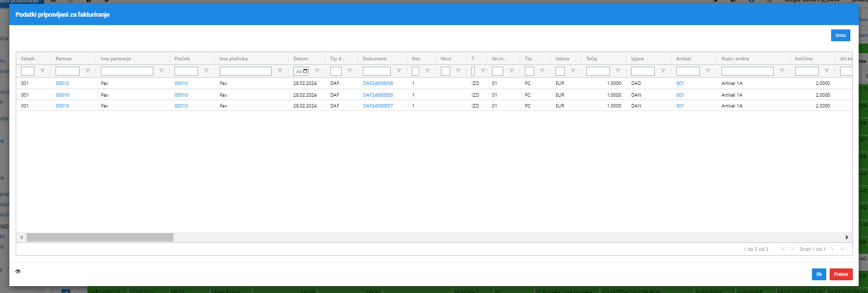Screen dimensions: 868x293
Task: Open filter options for Skladišče column
Action: click(x=42, y=71)
